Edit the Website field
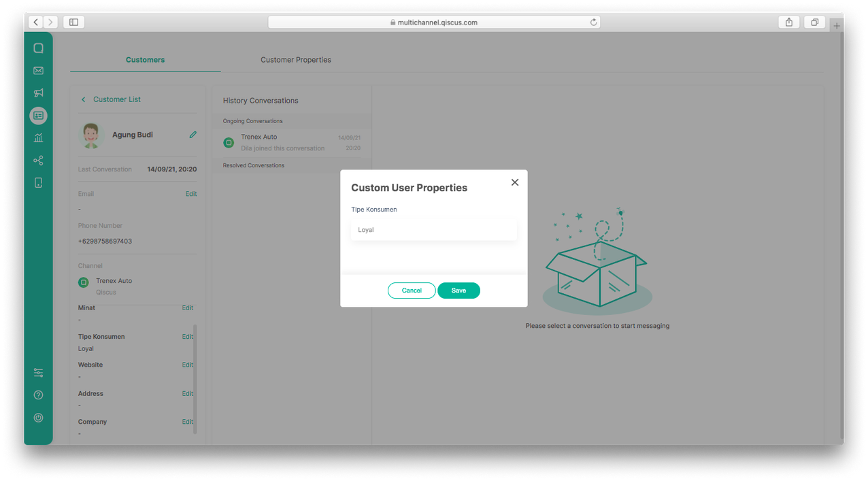This screenshot has height=481, width=868. tap(187, 365)
